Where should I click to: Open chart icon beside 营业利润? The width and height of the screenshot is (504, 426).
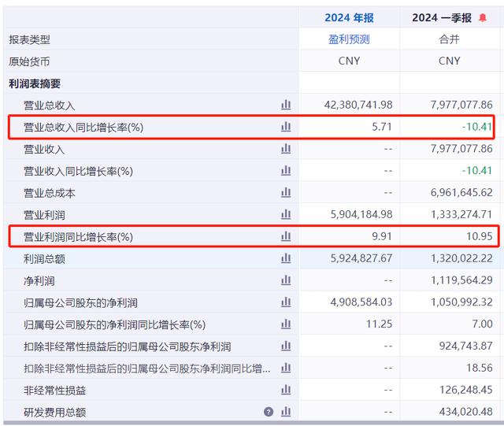(x=286, y=214)
